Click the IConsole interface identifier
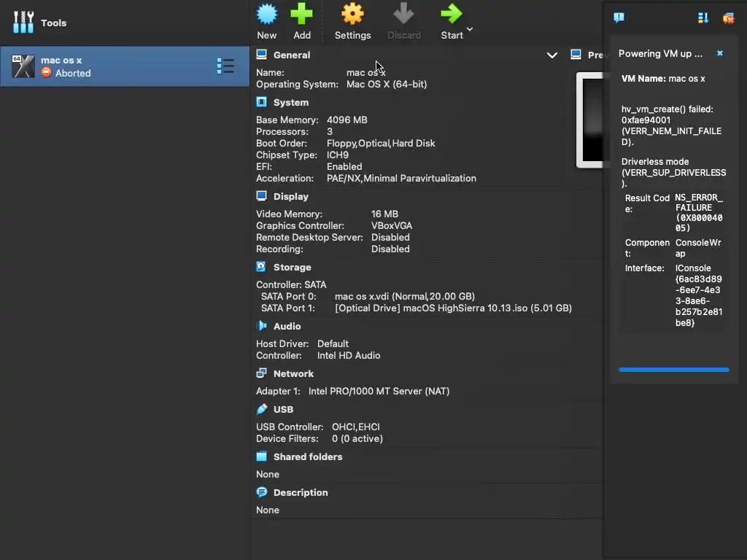Image resolution: width=747 pixels, height=560 pixels. [698, 295]
